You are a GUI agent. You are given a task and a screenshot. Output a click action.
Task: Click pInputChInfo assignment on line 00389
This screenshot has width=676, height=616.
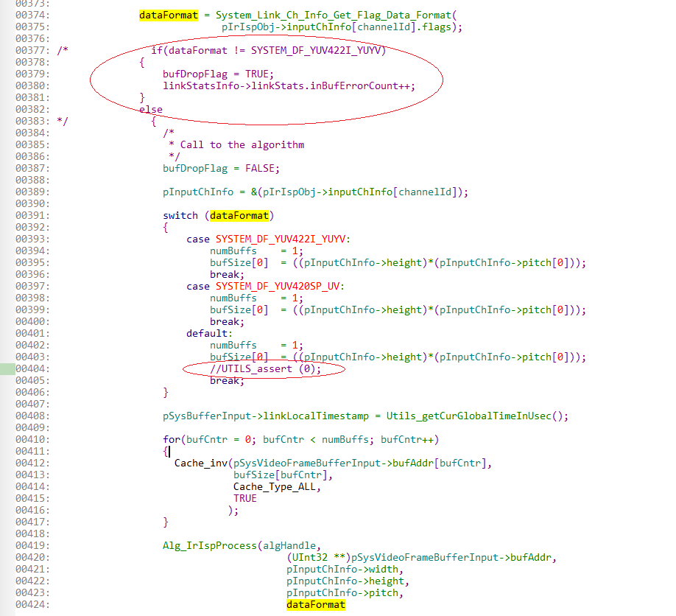click(315, 192)
